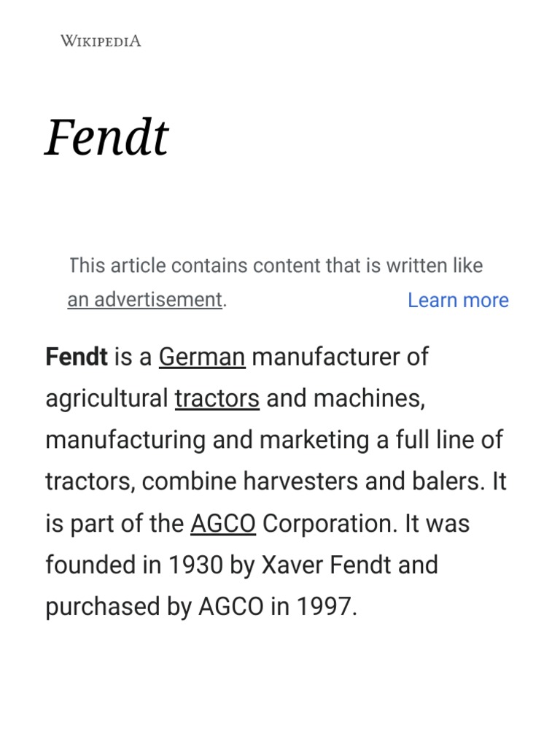560x747 pixels.
Task: Click the word 'agricultural'
Action: coord(106,399)
